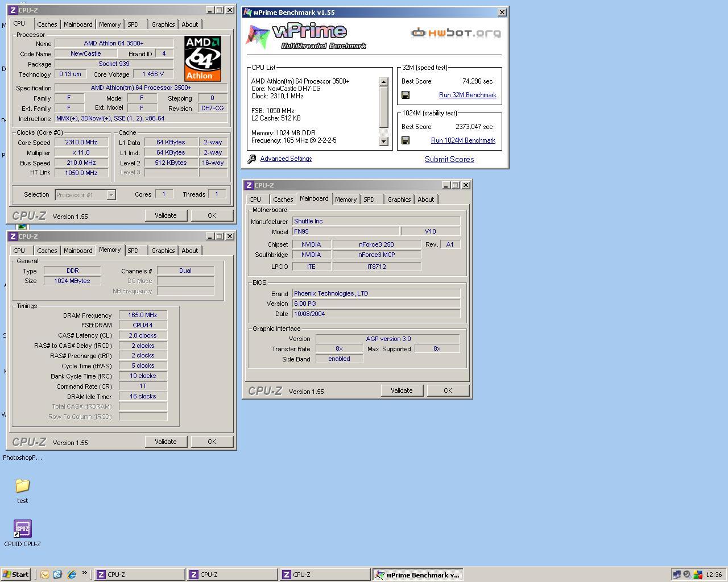Click the wPrime logo graphic
The width and height of the screenshot is (728, 582).
(307, 36)
